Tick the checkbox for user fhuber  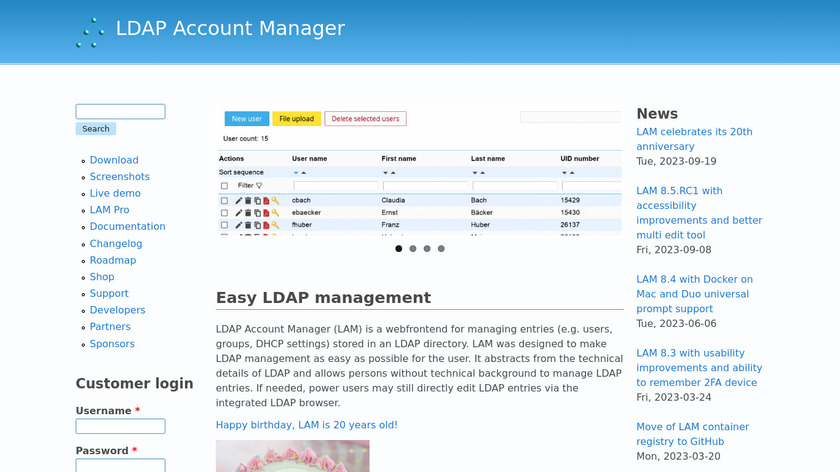click(224, 225)
